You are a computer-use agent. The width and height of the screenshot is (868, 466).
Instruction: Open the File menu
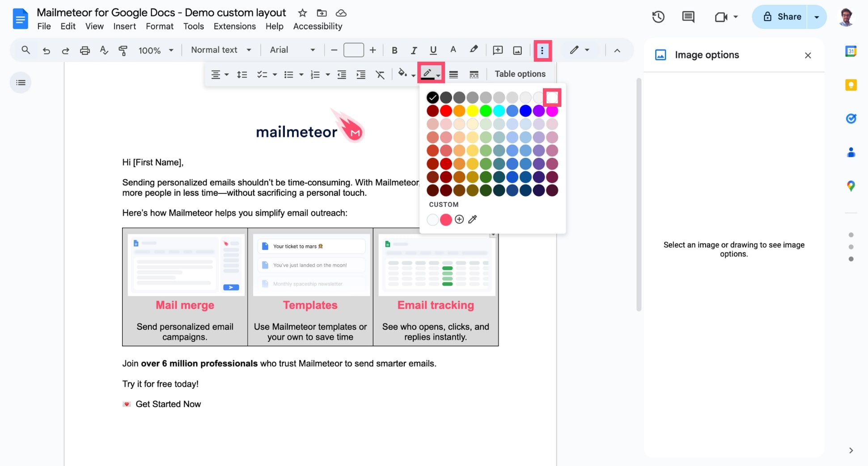(x=44, y=26)
